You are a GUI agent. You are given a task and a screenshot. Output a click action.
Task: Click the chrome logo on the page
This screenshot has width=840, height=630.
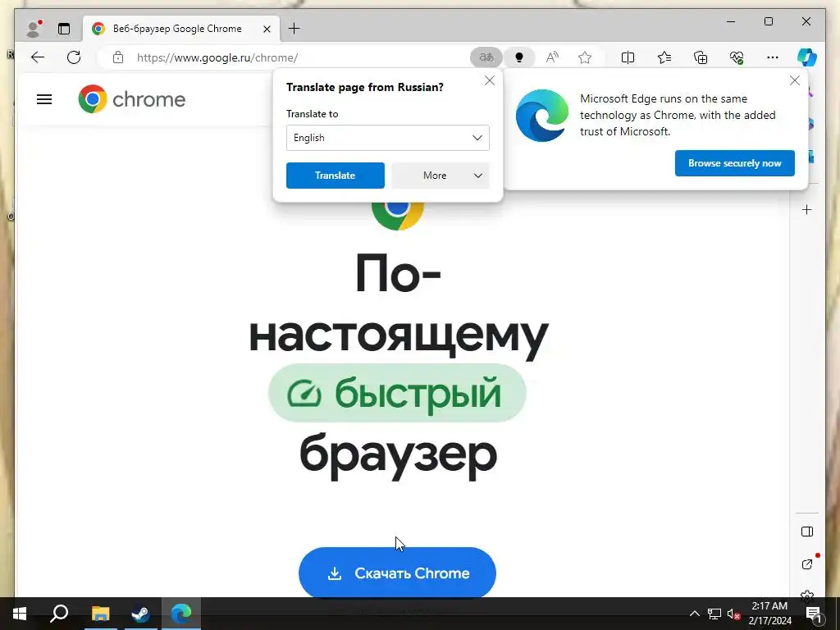[x=132, y=99]
